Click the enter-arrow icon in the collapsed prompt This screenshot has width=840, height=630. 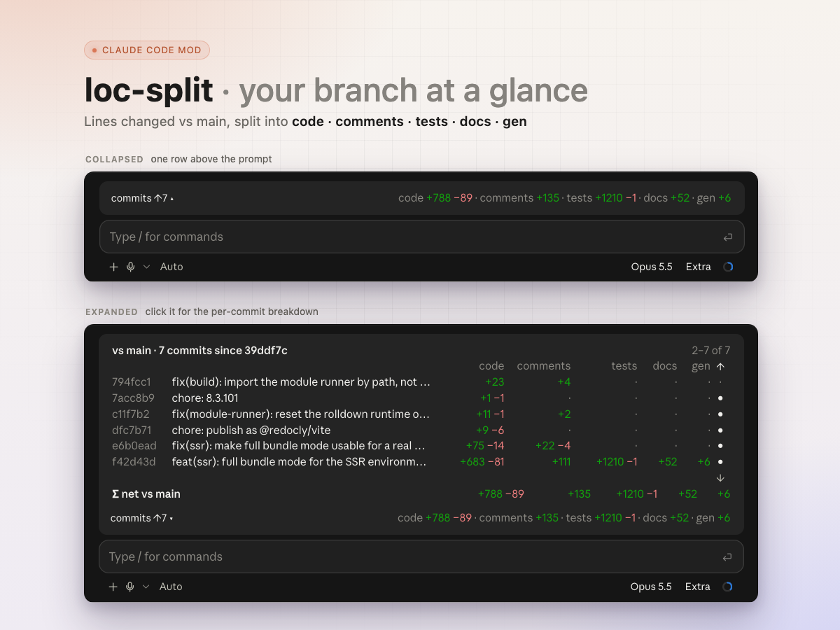tap(728, 237)
